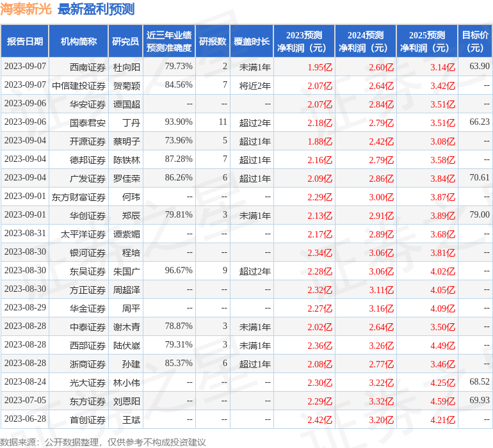Click 2023 forecast value 1.88亿
The height and width of the screenshot is (448, 493).
[319, 141]
